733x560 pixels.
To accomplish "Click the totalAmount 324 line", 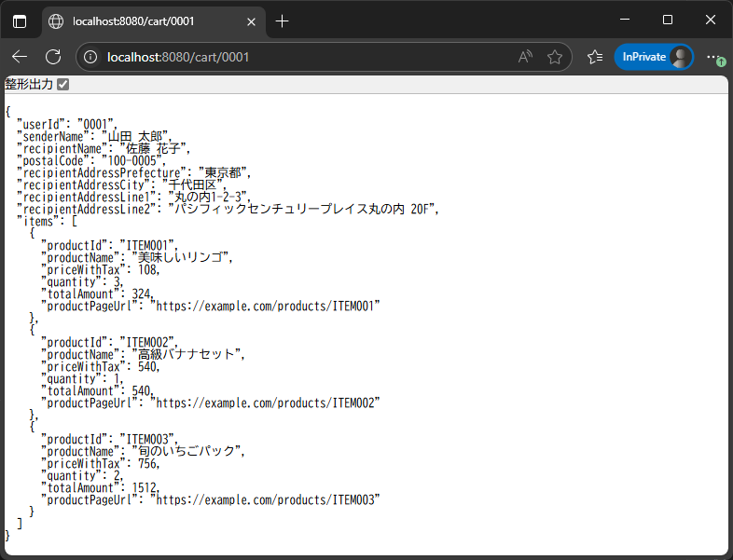I will point(97,294).
